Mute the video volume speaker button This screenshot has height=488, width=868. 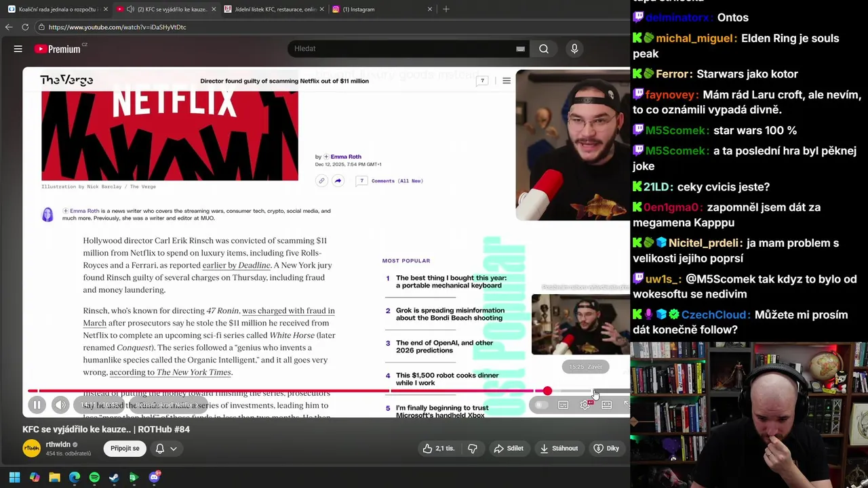pyautogui.click(x=60, y=405)
